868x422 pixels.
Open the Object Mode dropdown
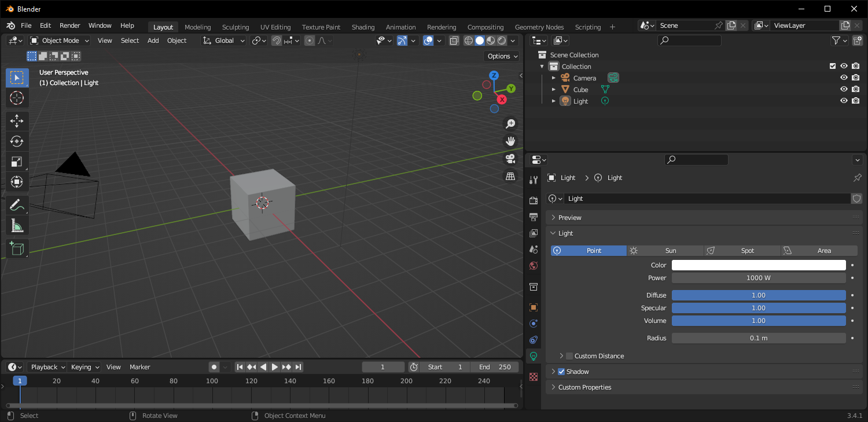click(x=60, y=41)
